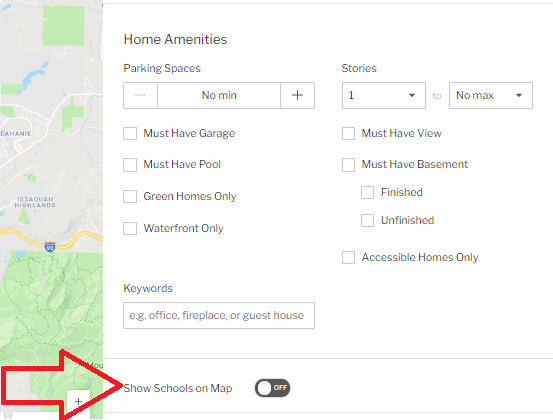Click into the Keywords text field
Viewport: 553px width, 420px height.
(219, 315)
